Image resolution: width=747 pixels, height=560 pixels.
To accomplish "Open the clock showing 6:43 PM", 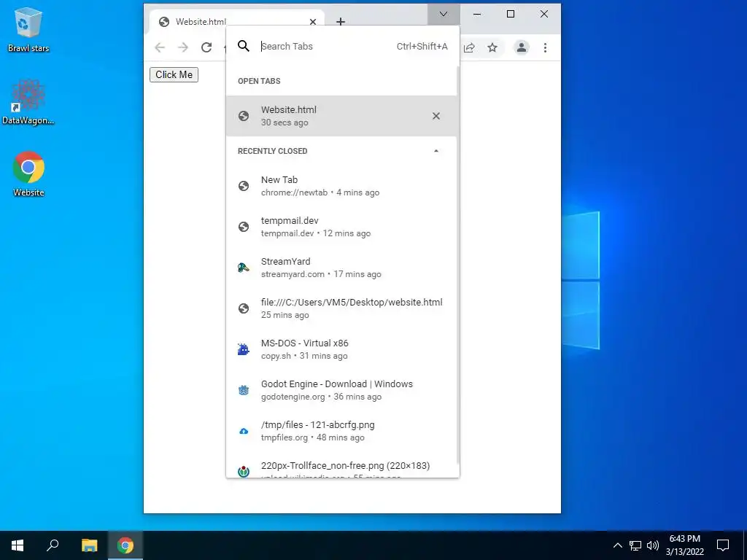I will [684, 545].
